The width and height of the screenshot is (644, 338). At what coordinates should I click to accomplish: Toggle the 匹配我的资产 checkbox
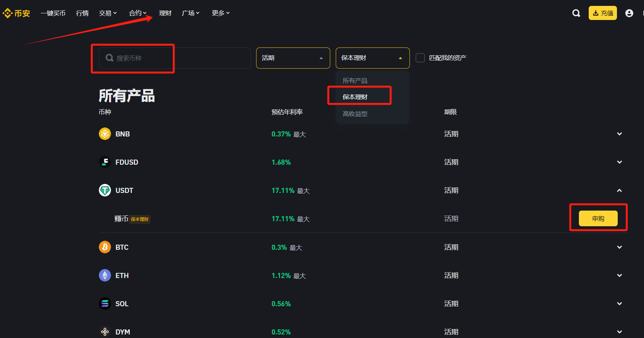point(420,58)
